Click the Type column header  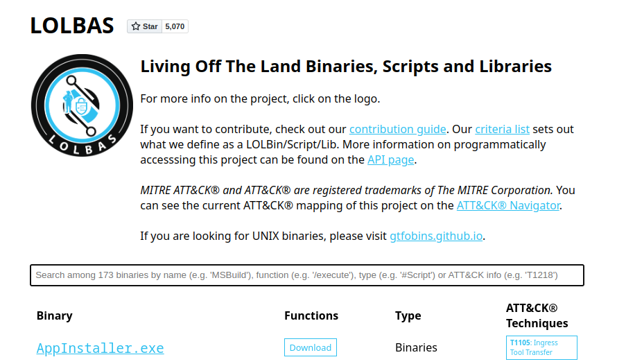tap(408, 315)
